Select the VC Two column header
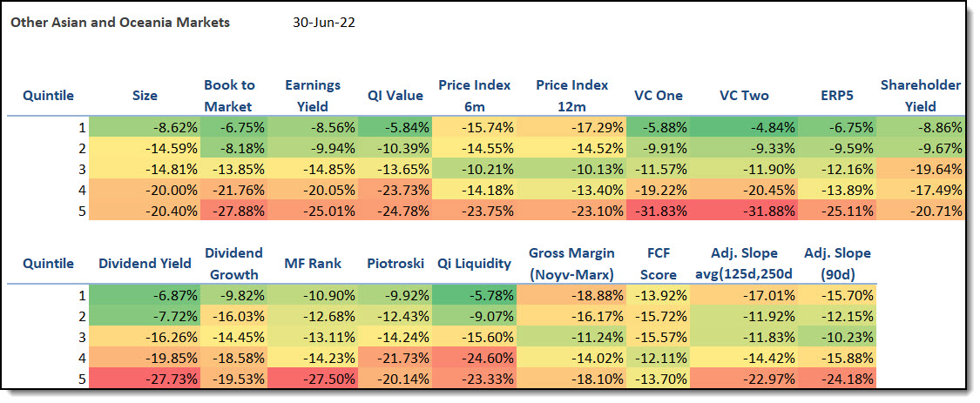Screen dimensions: 980x403 click(x=741, y=96)
